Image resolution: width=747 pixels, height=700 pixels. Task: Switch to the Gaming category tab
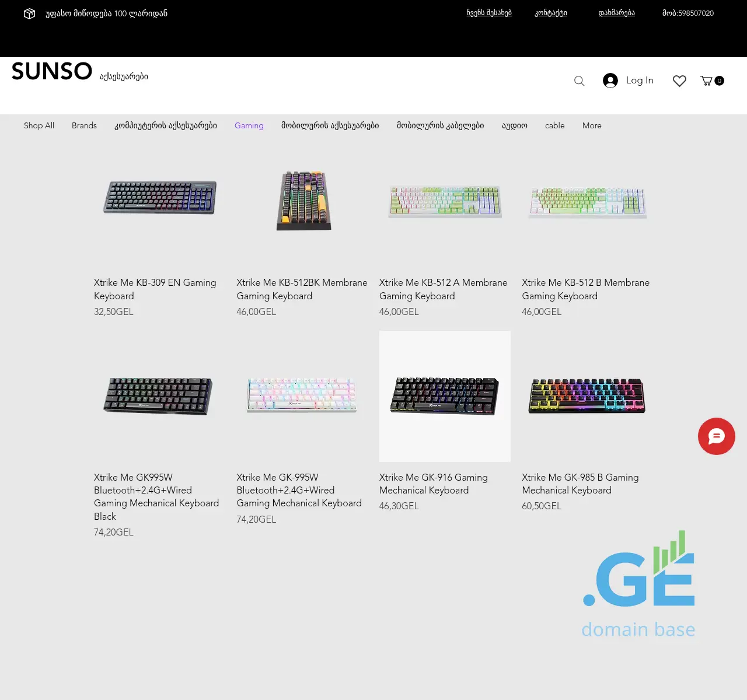(x=249, y=125)
